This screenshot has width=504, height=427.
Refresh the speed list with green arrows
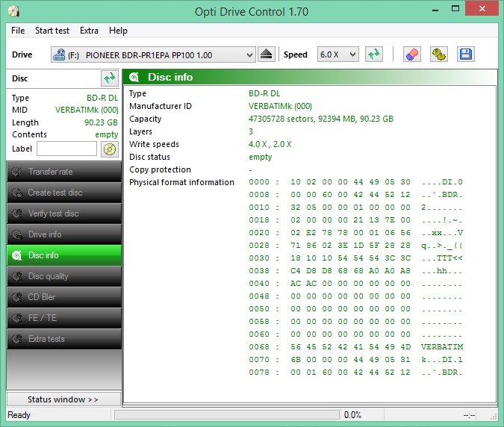click(x=373, y=54)
